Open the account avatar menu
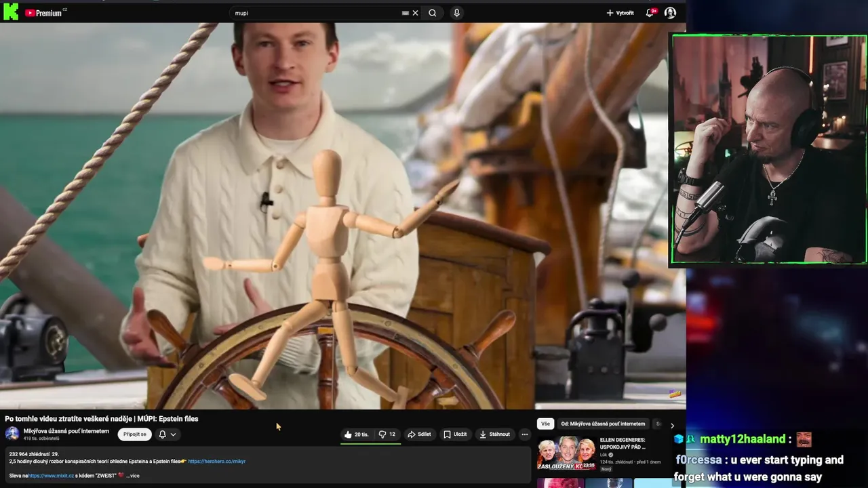This screenshot has height=488, width=868. (x=670, y=13)
